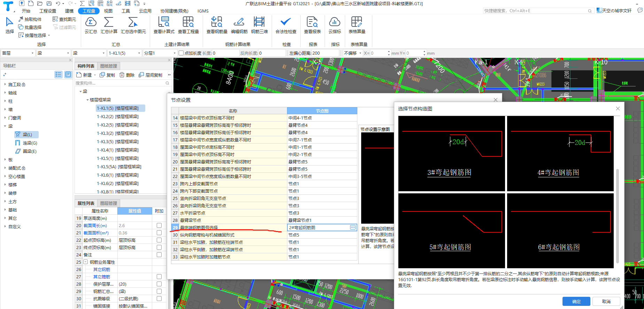
Task: Switch to 图层管理 tab beside 属性列表
Action: (109, 203)
